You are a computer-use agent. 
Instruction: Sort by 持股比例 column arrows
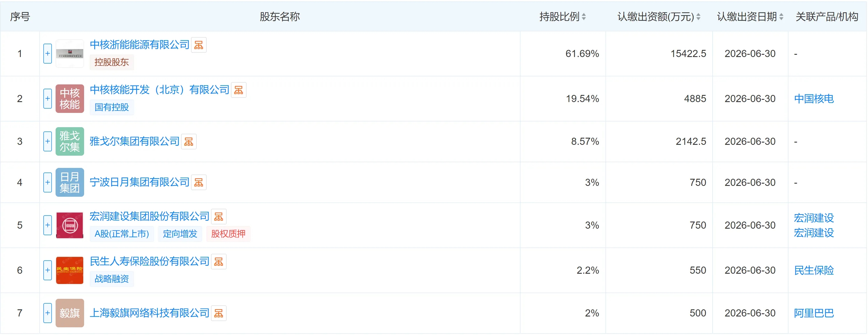[x=584, y=17]
